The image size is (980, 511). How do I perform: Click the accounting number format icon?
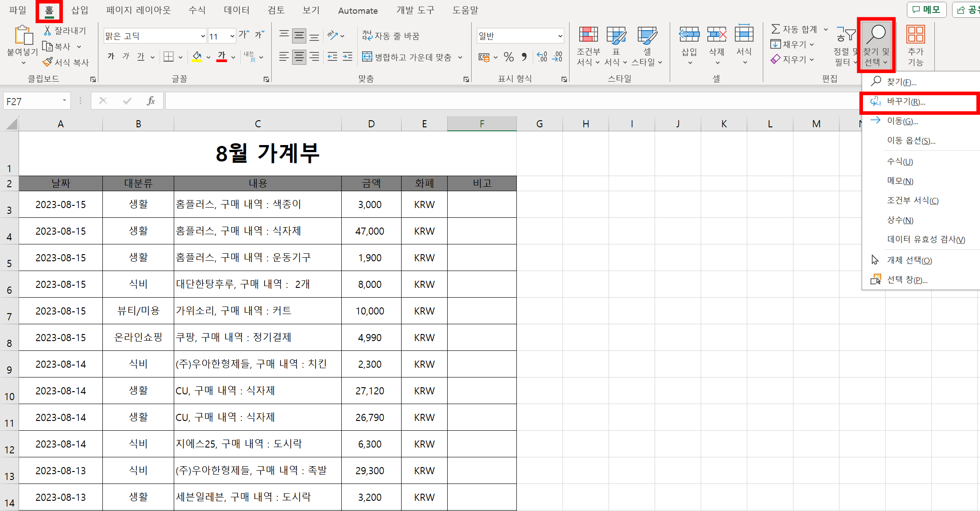tap(484, 57)
